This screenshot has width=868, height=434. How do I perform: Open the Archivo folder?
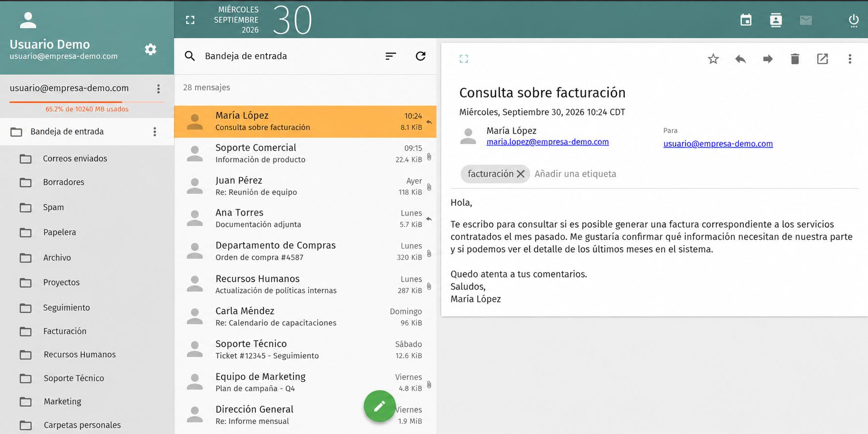(x=87, y=258)
